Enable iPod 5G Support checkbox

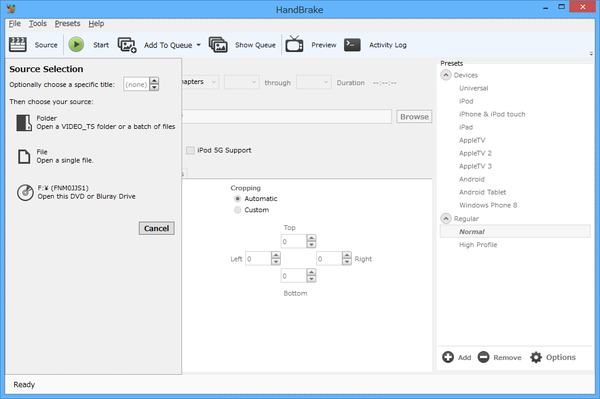pos(190,150)
